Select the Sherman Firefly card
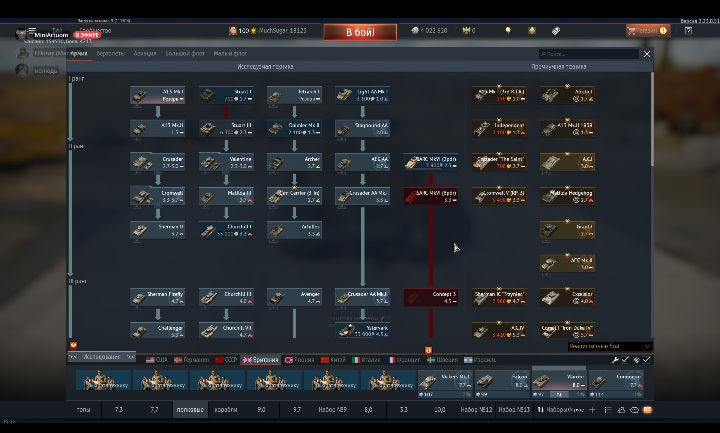The height and width of the screenshot is (433, 720). point(158,298)
